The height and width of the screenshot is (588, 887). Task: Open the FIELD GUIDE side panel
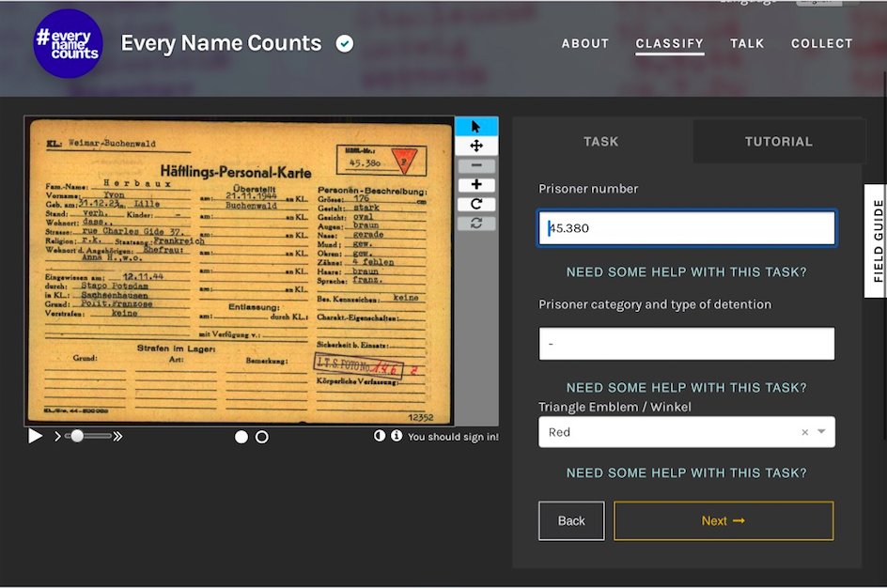(x=877, y=240)
